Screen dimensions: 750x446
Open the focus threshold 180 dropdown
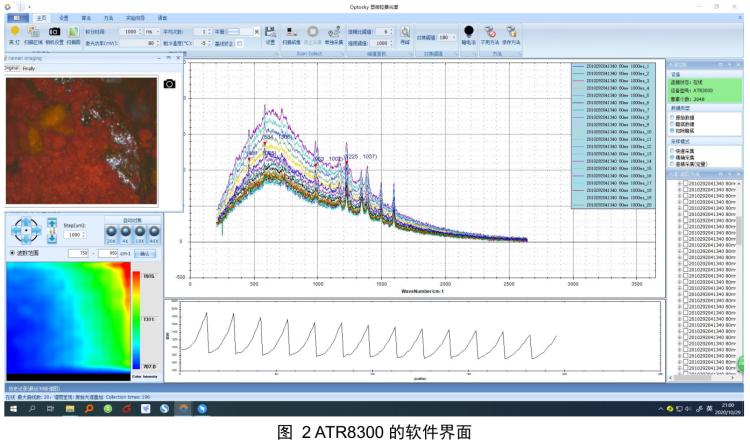456,37
